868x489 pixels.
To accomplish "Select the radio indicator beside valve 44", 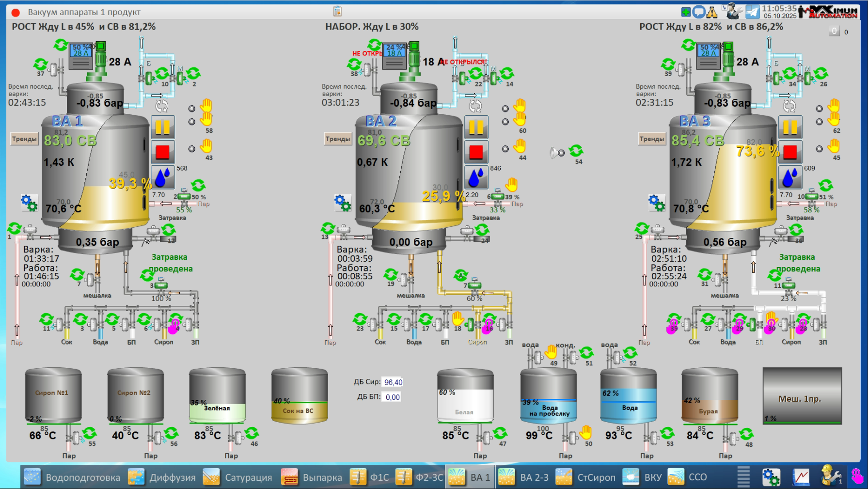I will tap(505, 149).
